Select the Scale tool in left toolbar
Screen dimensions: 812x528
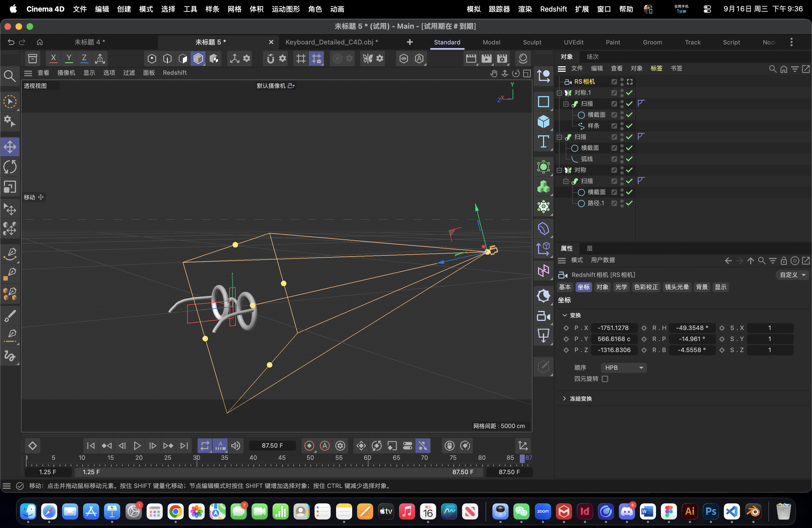point(10,187)
